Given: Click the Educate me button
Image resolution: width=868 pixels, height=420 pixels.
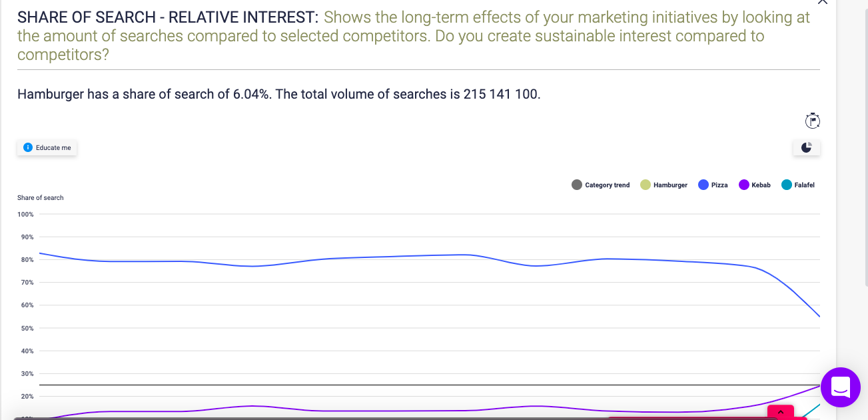Looking at the screenshot, I should click(47, 147).
